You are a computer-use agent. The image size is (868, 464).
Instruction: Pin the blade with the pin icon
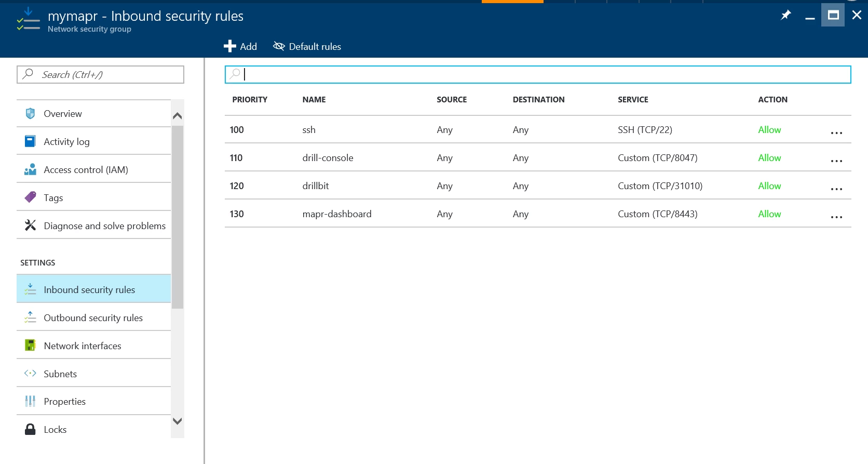point(786,15)
